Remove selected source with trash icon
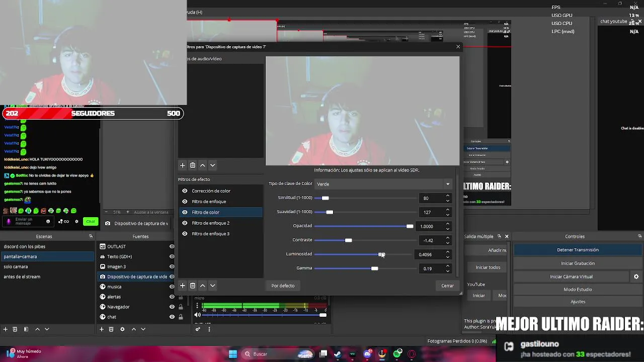Viewport: 644px width, 362px height. 111,329
